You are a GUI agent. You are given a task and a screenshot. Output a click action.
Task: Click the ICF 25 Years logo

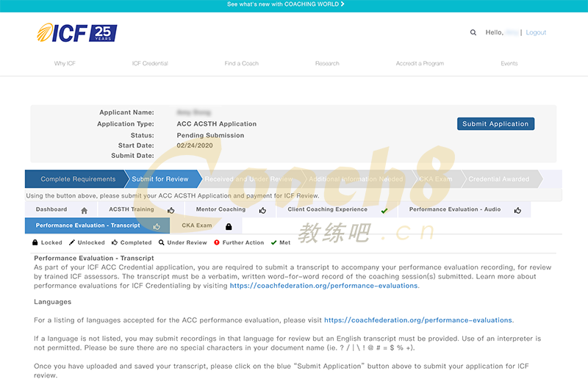pyautogui.click(x=76, y=33)
